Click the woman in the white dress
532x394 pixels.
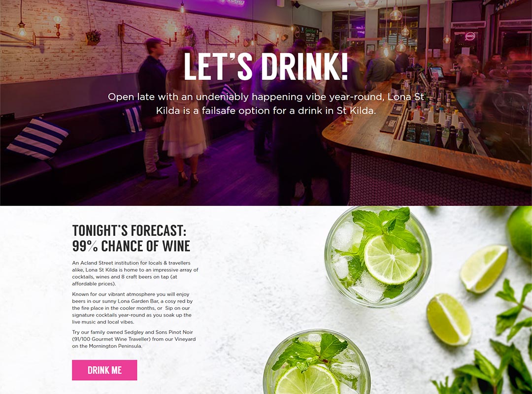(184, 117)
